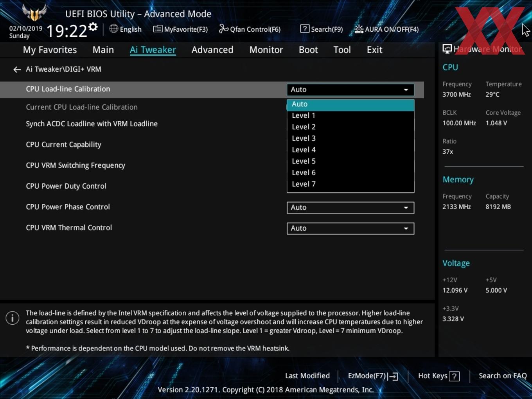Collapse the CPU Load-line Calibration dropdown
This screenshot has width=532, height=399.
tap(350, 90)
